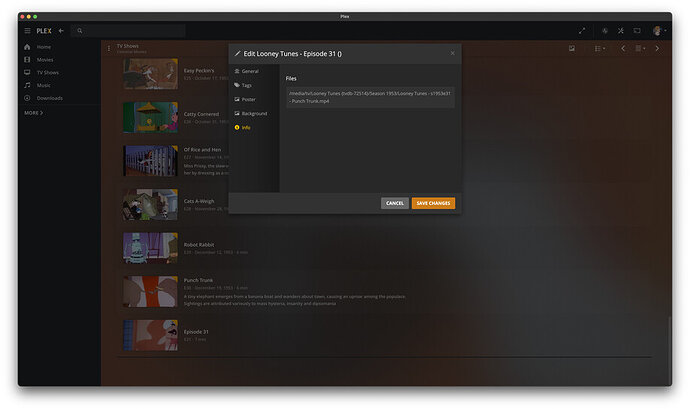Click the CANCEL button
Image resolution: width=690 pixels, height=409 pixels.
(394, 203)
